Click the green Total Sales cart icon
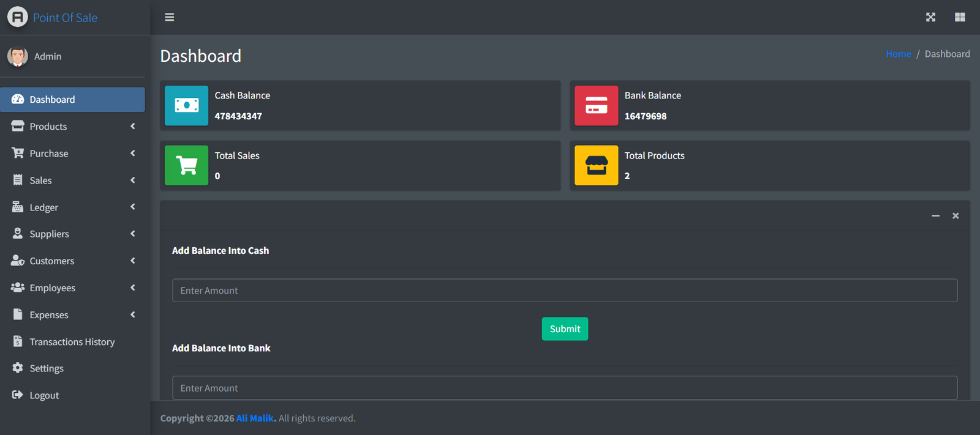Viewport: 980px width, 435px height. click(186, 165)
